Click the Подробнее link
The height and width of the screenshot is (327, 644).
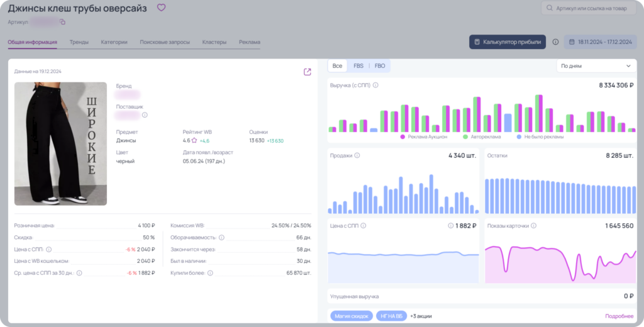(x=619, y=316)
